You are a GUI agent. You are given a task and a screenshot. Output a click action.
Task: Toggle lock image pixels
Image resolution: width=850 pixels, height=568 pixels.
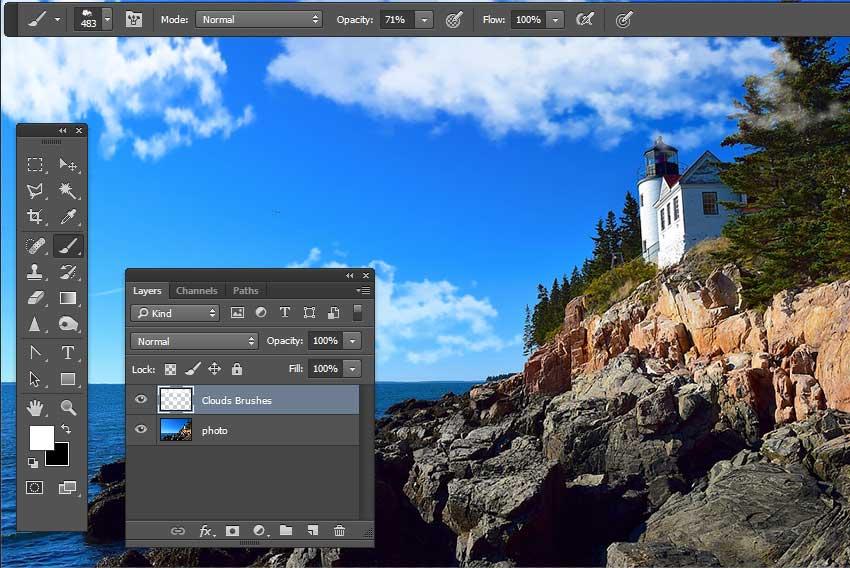tap(193, 370)
